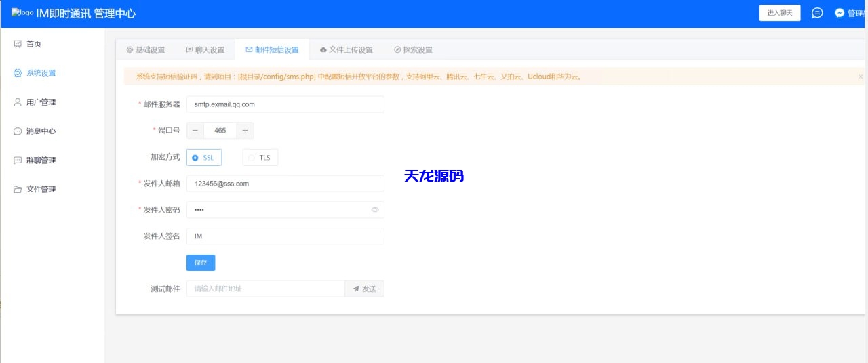Switch to the 文件上传设置 tab
Viewport: 868px width, 363px height.
point(346,49)
